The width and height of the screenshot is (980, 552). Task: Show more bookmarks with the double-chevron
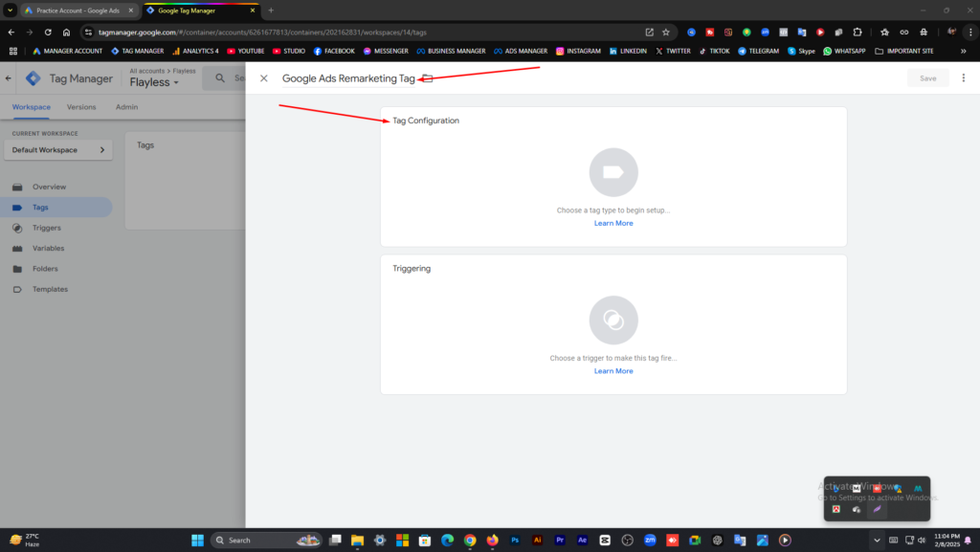pyautogui.click(x=963, y=52)
